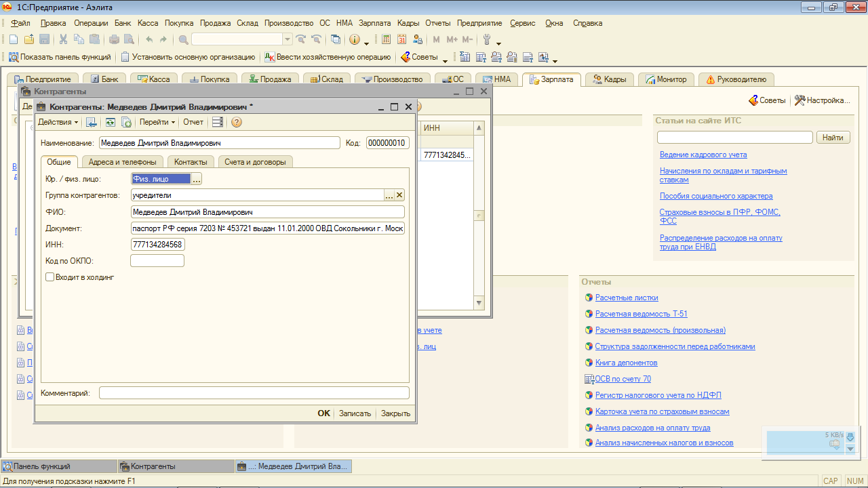The height and width of the screenshot is (488, 868).
Task: Click the Отчет button in form toolbar
Action: click(193, 122)
